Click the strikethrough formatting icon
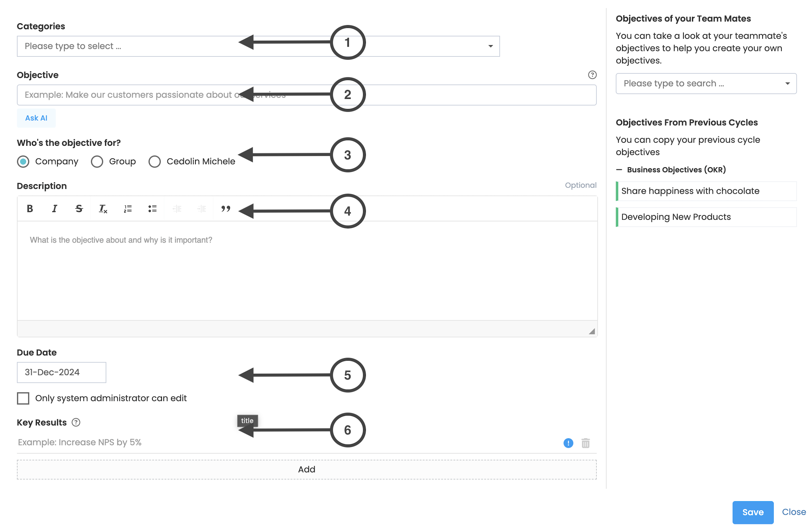Viewport: 812px width, 531px height. (79, 209)
